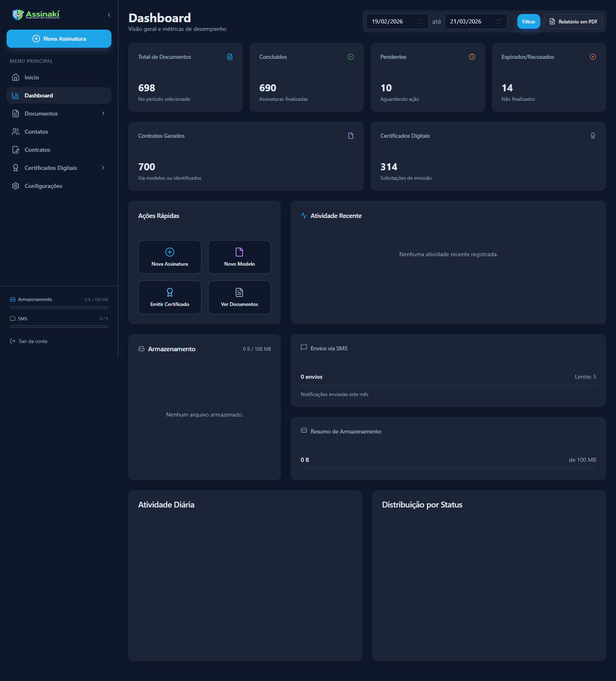Click the sidebar SMS message icon
The image size is (616, 681).
coord(13,319)
